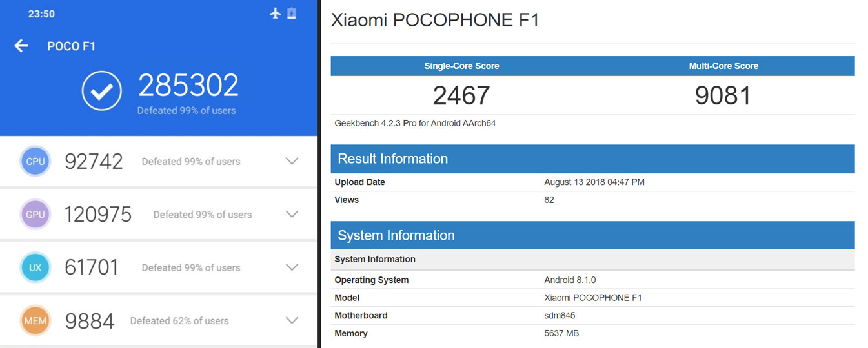Click the Memory label

pyautogui.click(x=351, y=333)
